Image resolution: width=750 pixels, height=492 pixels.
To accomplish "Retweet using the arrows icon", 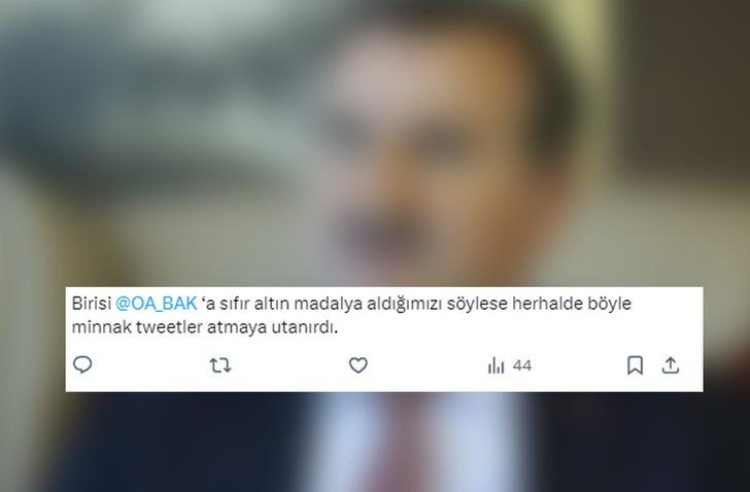I will pyautogui.click(x=221, y=366).
